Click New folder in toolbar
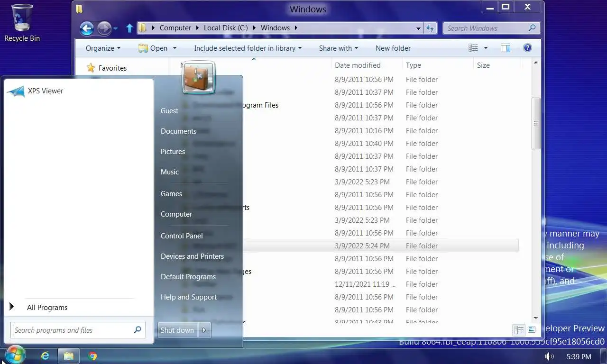The width and height of the screenshot is (607, 364). (393, 48)
